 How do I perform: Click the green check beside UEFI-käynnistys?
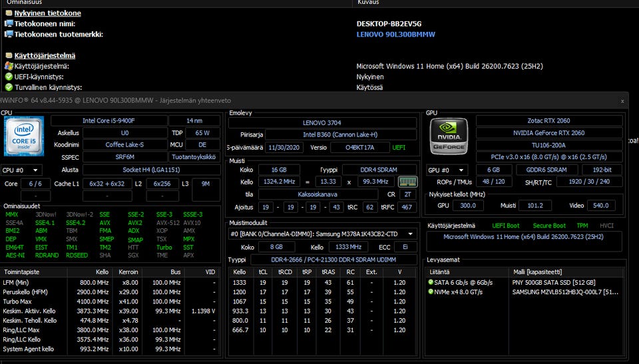click(x=9, y=77)
